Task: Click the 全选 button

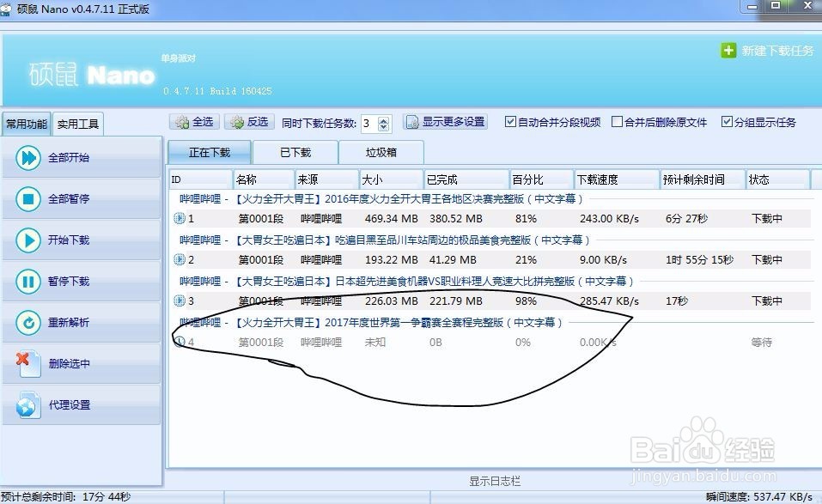Action: (194, 122)
